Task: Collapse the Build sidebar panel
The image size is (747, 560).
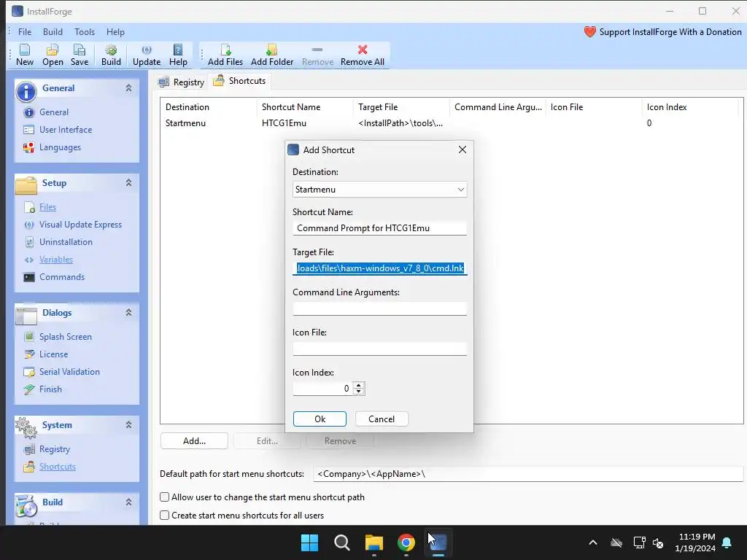Action: [128, 502]
